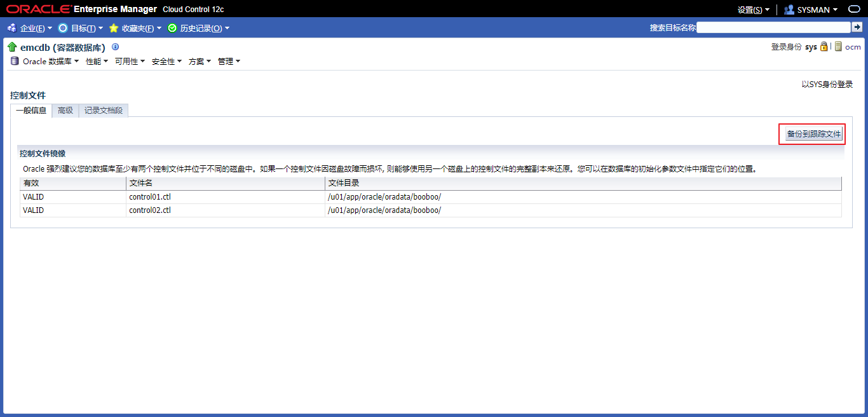Focus the 搜索目标名称 search field

(x=773, y=27)
